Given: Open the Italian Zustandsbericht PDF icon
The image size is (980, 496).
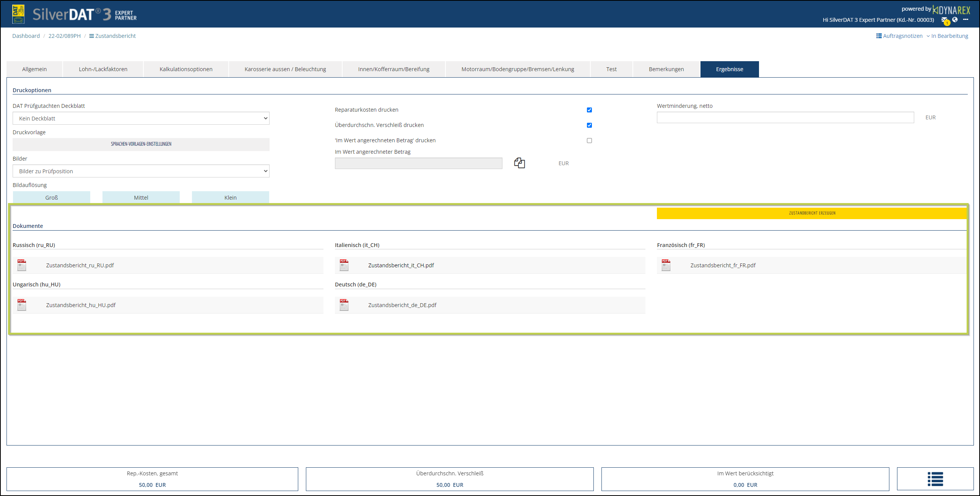Looking at the screenshot, I should pyautogui.click(x=344, y=265).
